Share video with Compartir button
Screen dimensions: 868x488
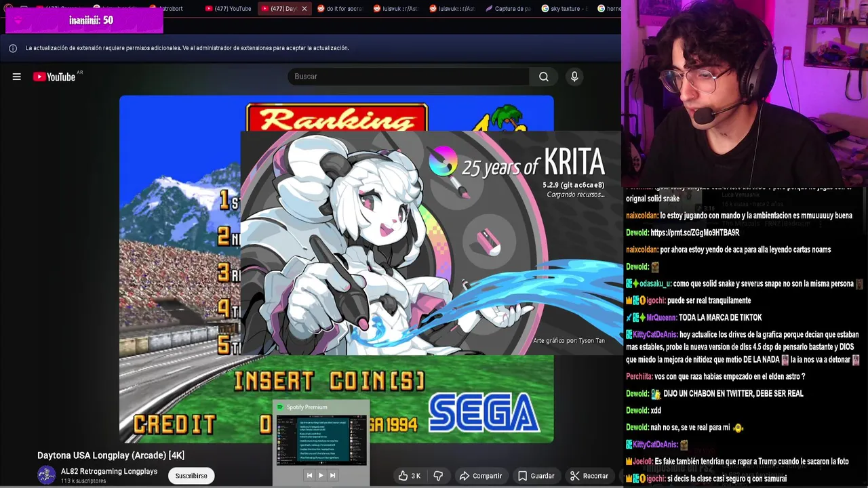coord(481,476)
